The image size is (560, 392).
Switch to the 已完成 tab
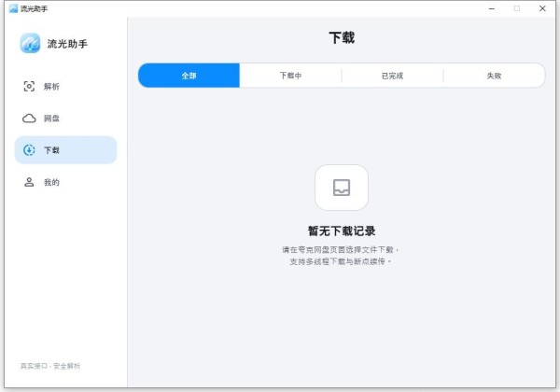392,76
